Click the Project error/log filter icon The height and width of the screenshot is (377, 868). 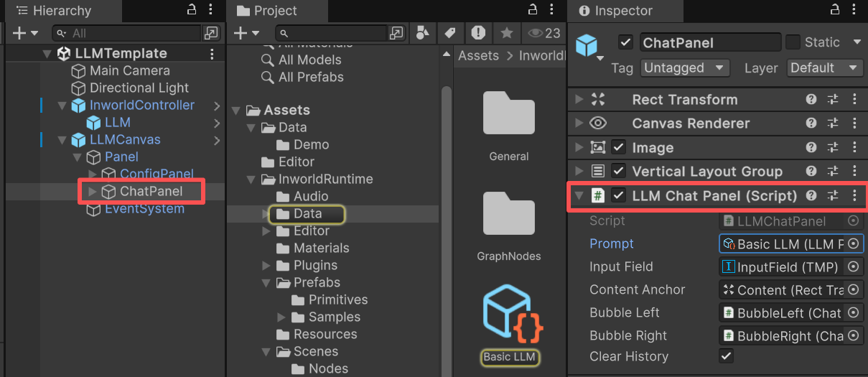pyautogui.click(x=478, y=33)
